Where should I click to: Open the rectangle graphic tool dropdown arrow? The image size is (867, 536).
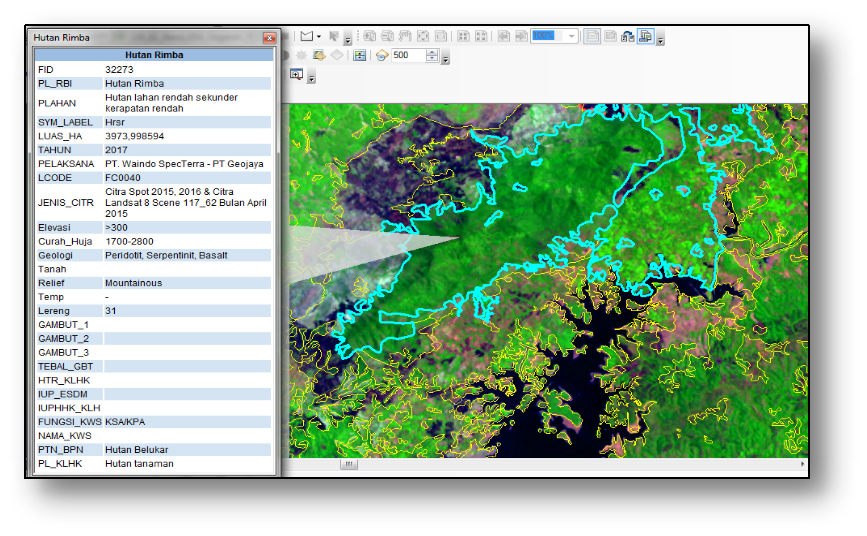point(319,36)
